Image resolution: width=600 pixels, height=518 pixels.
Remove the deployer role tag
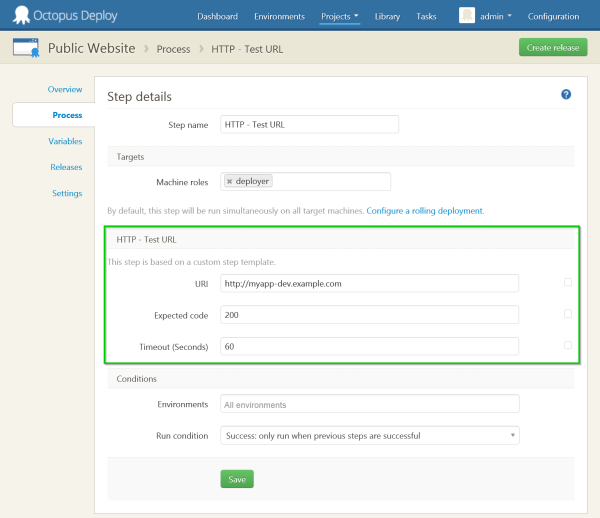230,182
